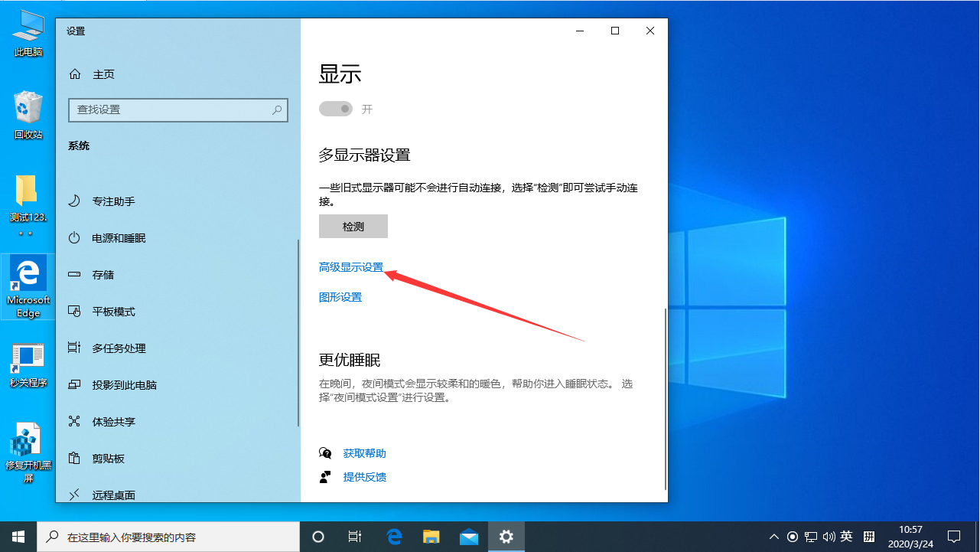Click the 检测 button to detect displays
This screenshot has height=552, width=980.
[353, 226]
